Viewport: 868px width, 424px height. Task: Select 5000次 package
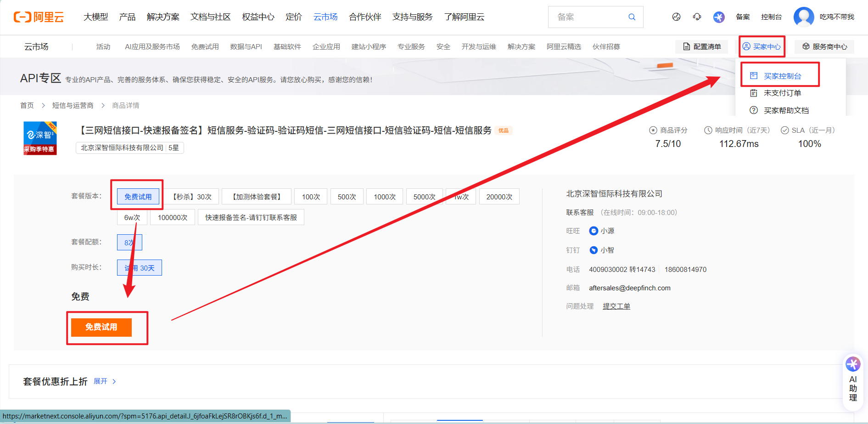[424, 196]
